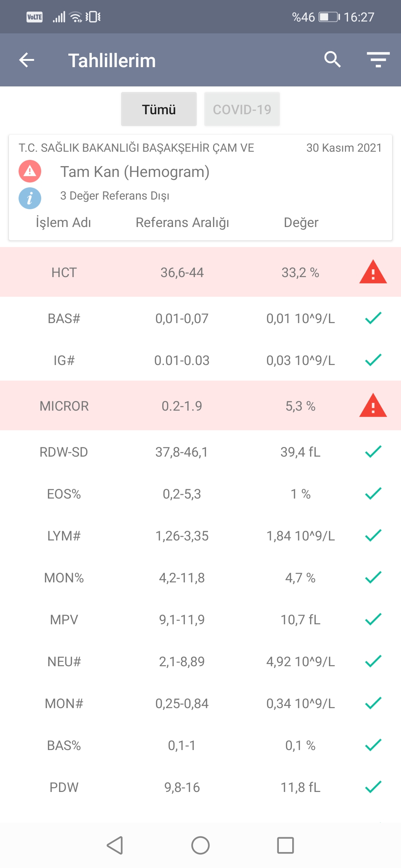Tap the MICROR row warning triangle
This screenshot has width=401, height=868.
pyautogui.click(x=373, y=406)
